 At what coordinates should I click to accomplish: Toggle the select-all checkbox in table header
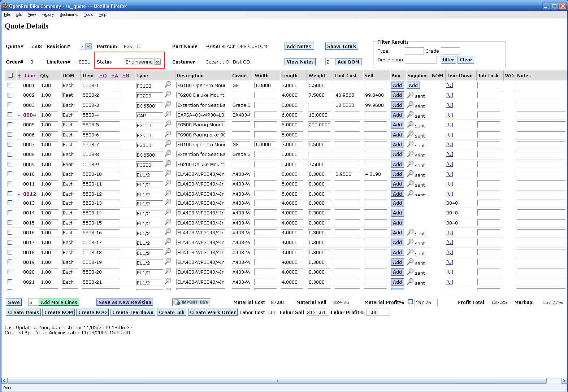coord(10,75)
